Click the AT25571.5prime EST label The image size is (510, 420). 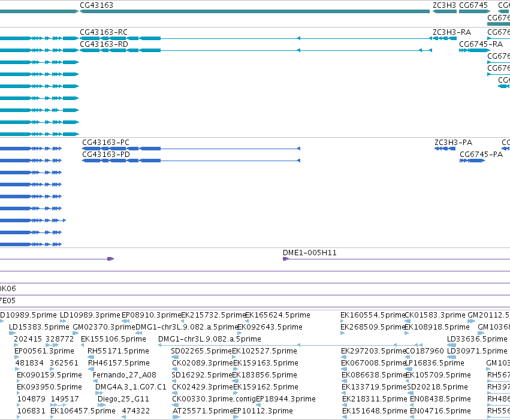[x=203, y=411]
